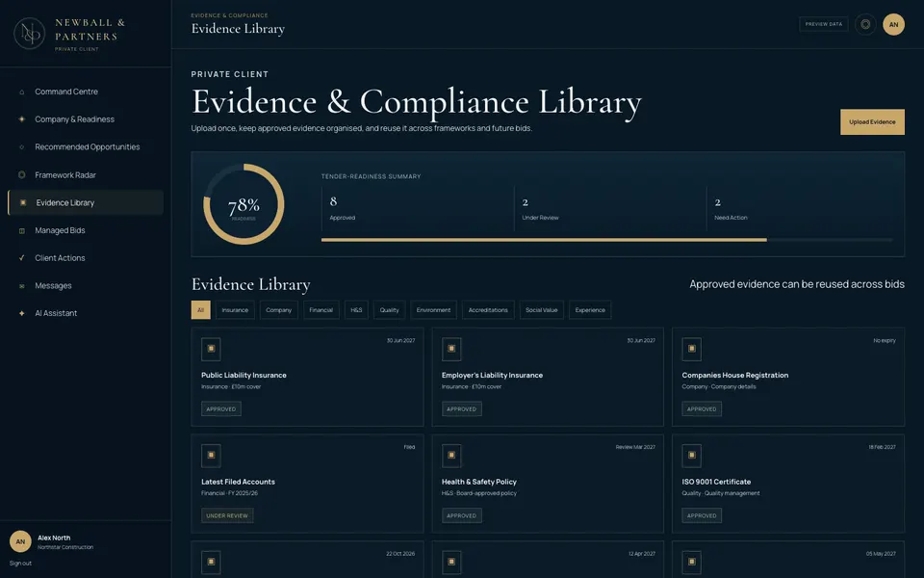The height and width of the screenshot is (578, 924).
Task: Click the round icon button beside Preview Data
Action: 865,24
